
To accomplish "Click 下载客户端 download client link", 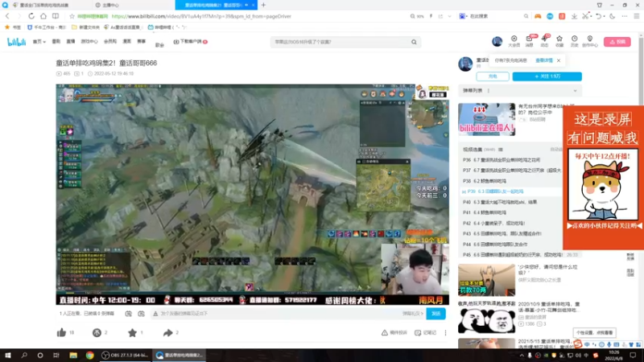I will 190,42.
